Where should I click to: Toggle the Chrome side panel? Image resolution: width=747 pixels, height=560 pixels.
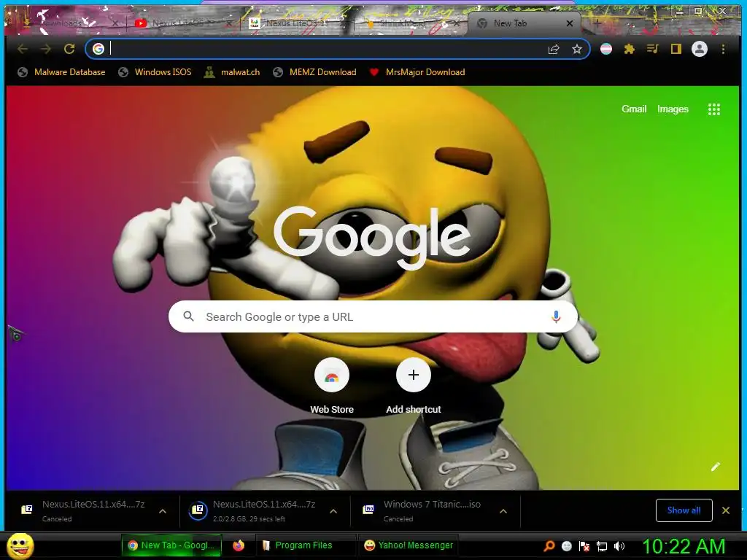[x=676, y=49]
